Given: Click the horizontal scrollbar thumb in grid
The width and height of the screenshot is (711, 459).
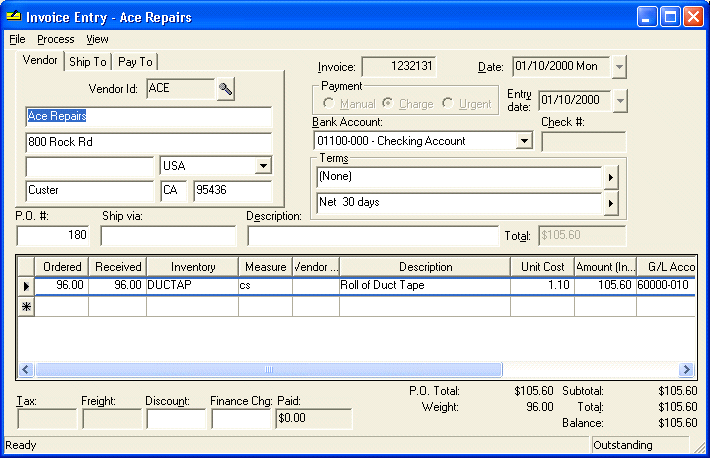Looking at the screenshot, I should coord(269,370).
